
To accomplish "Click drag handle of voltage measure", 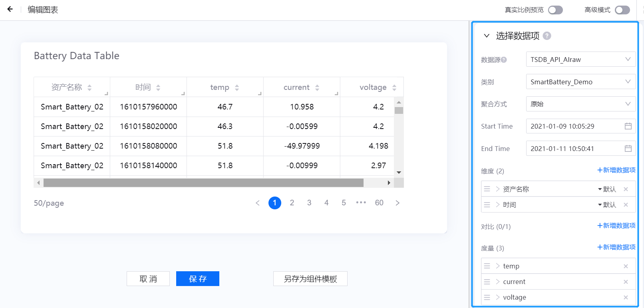I will coord(487,297).
